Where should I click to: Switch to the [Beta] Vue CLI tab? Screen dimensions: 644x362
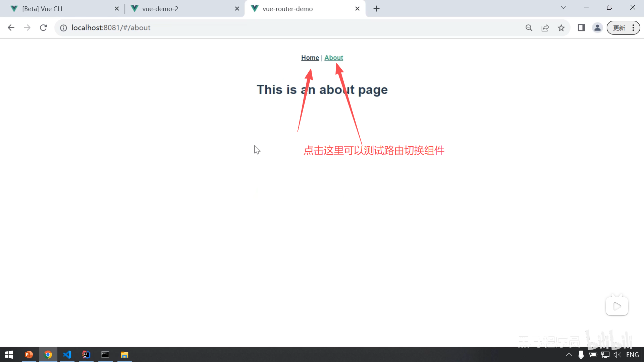point(42,9)
